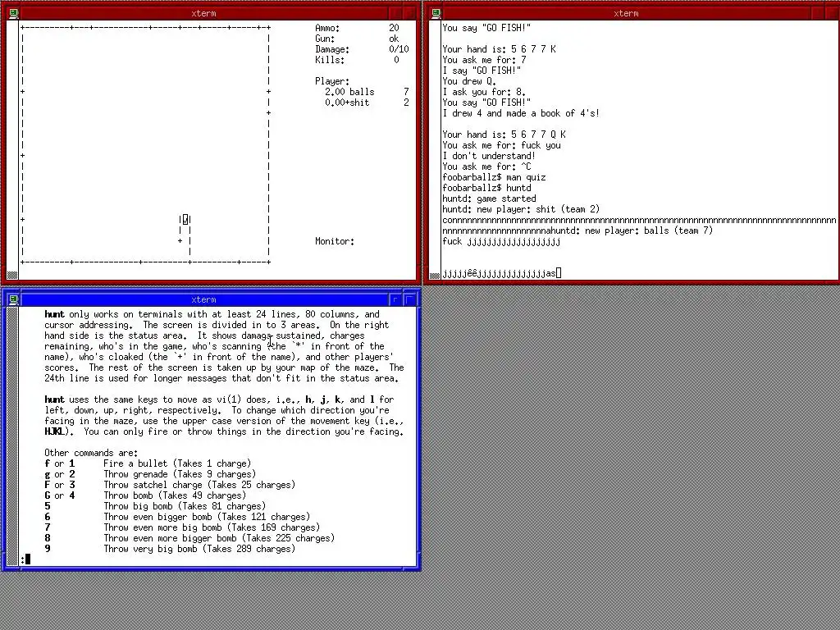
Task: Click the scrollbar of the blue man-page xterm
Action: pyautogui.click(x=11, y=436)
